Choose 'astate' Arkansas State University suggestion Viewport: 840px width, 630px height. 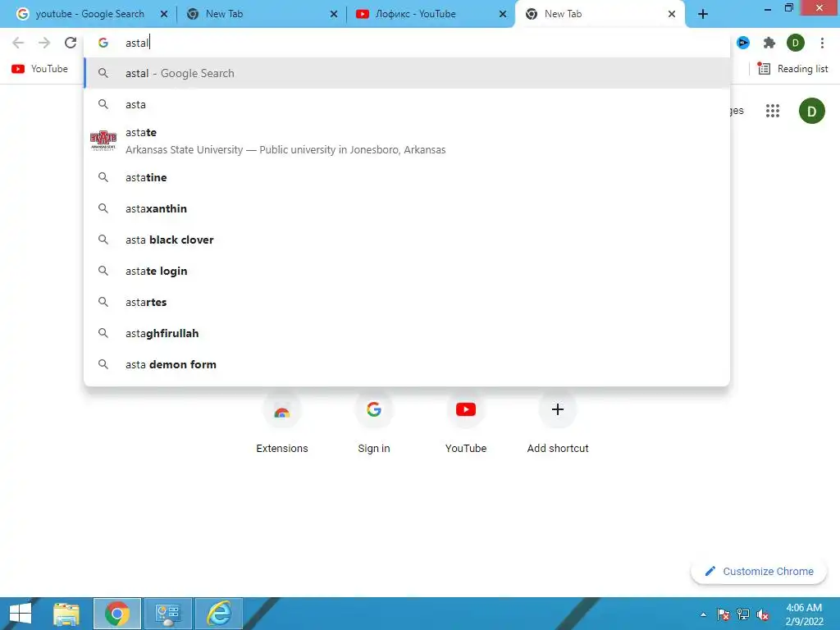point(407,141)
